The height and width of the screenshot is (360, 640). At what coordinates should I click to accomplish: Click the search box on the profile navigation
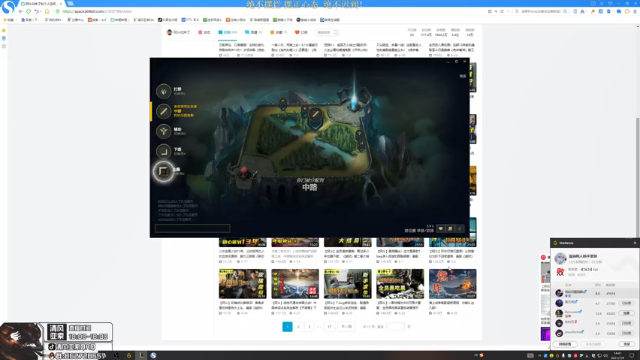(x=327, y=32)
